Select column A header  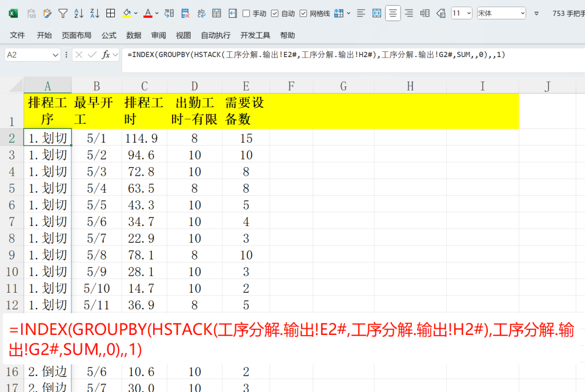point(47,86)
